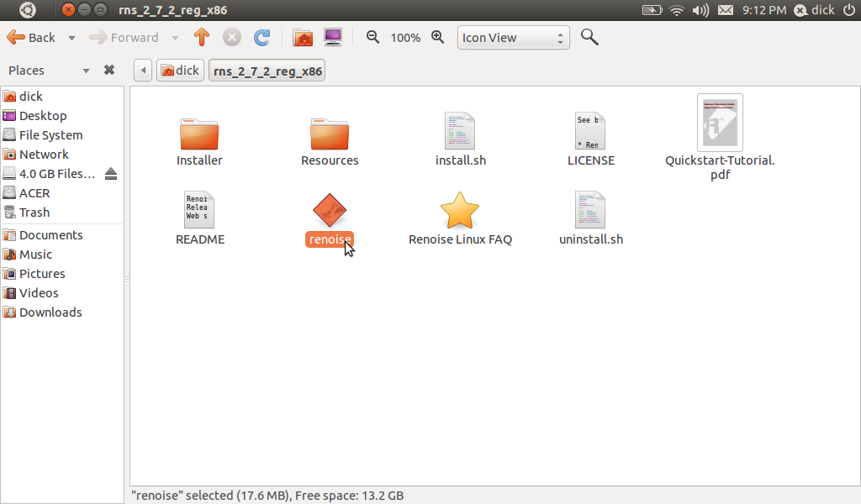Go back using the Back button
861x504 pixels.
click(31, 37)
